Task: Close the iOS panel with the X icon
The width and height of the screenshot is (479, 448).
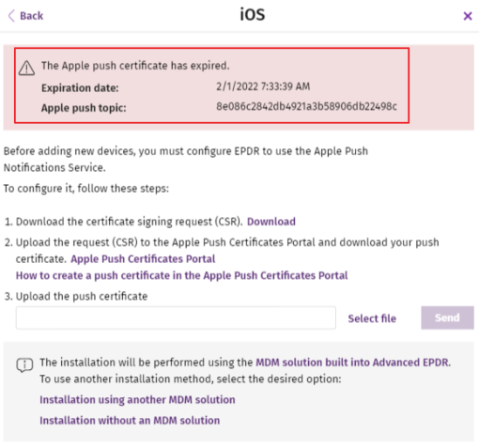Action: point(468,16)
